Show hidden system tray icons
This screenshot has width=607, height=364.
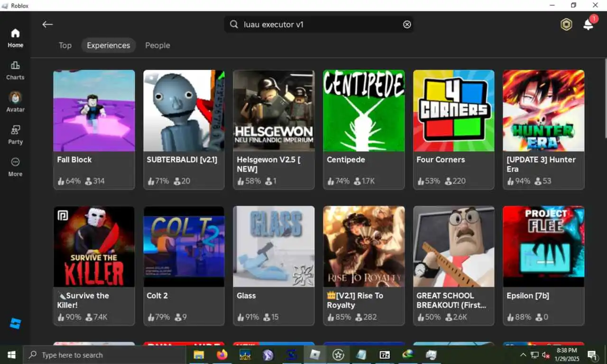click(523, 355)
